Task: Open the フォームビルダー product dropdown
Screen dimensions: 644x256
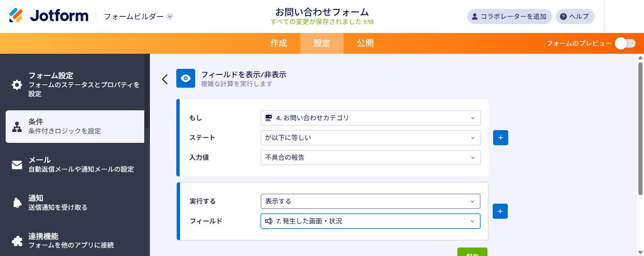Action: coord(138,17)
